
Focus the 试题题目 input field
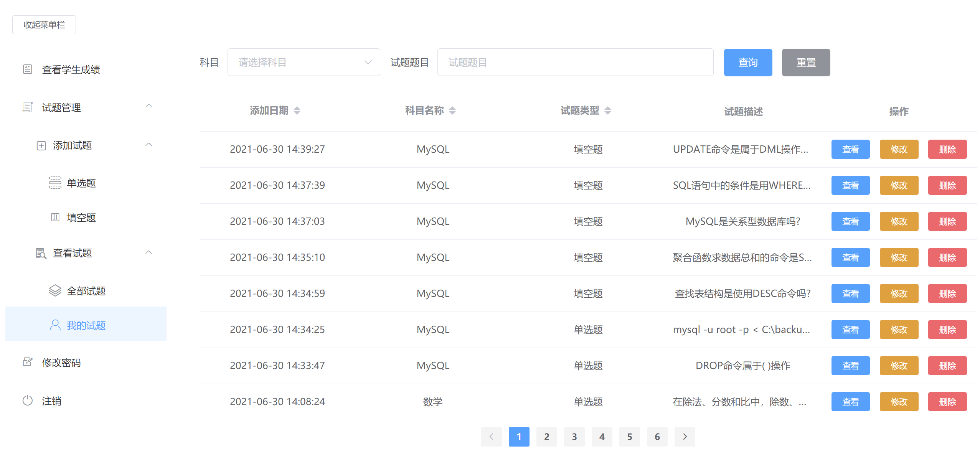pyautogui.click(x=576, y=62)
